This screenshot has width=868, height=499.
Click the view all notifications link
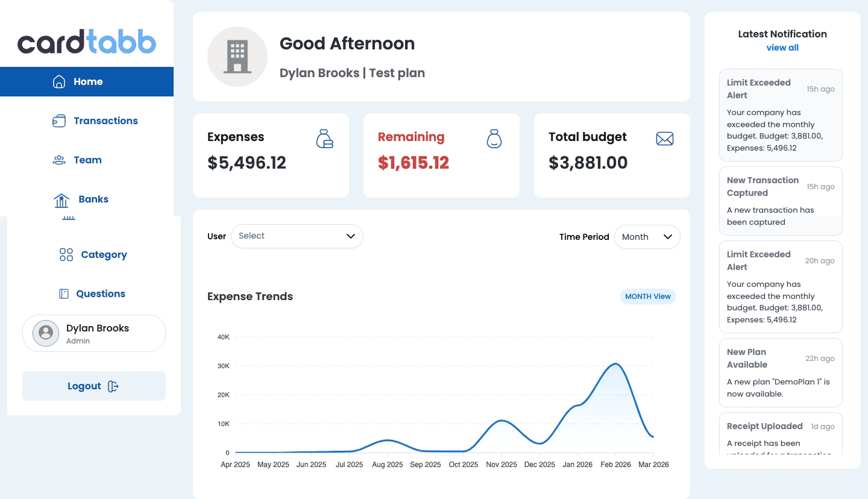782,48
